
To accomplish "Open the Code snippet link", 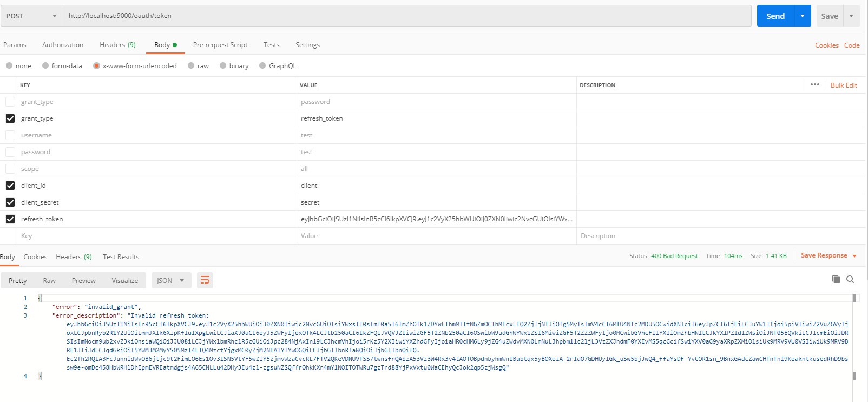I will click(852, 45).
